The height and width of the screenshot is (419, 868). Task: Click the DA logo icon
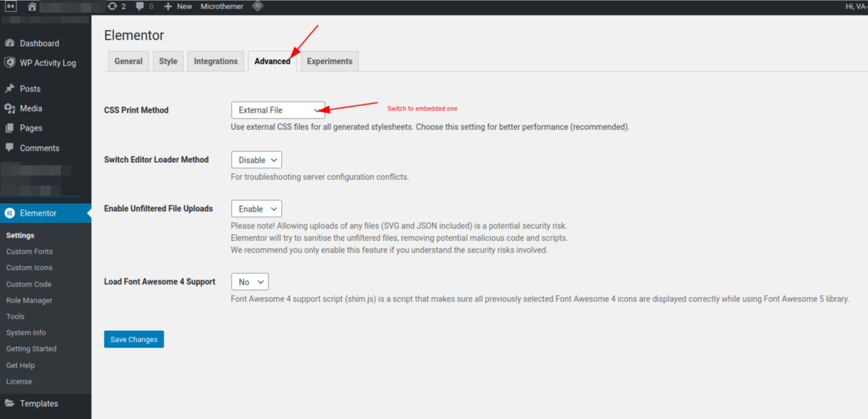click(11, 6)
